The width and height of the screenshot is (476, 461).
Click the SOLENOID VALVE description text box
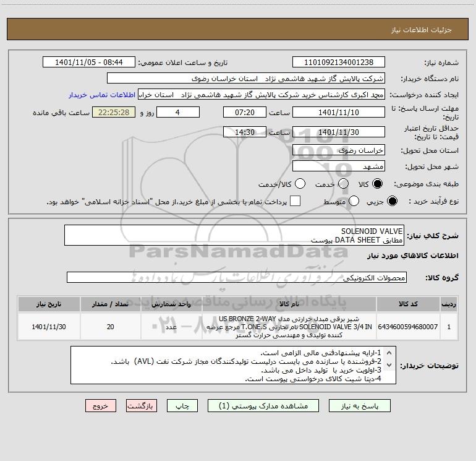point(234,236)
